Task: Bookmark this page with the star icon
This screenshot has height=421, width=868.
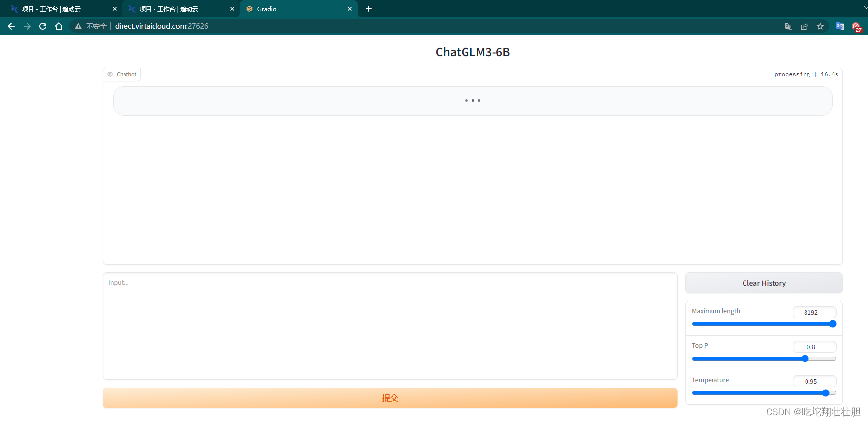Action: click(820, 26)
